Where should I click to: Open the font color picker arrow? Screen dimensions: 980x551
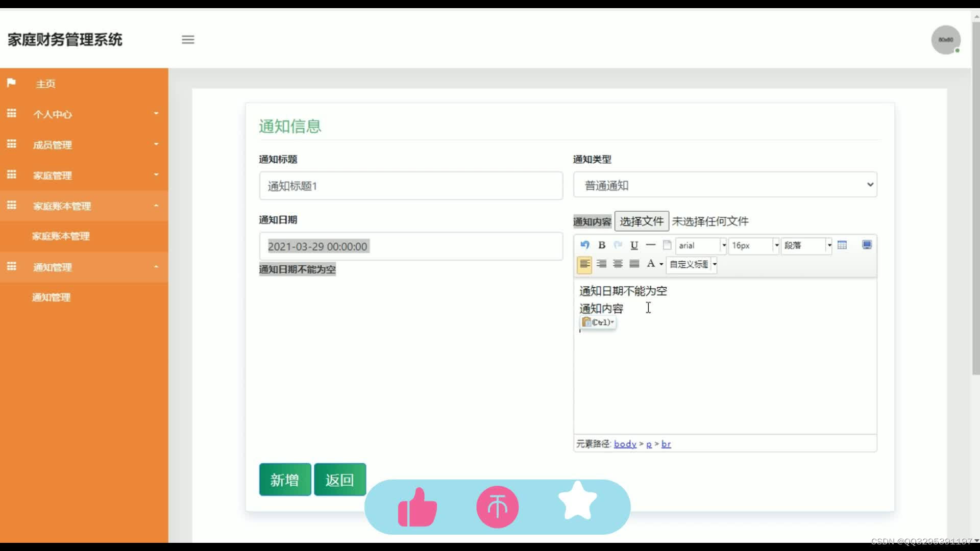tap(661, 264)
